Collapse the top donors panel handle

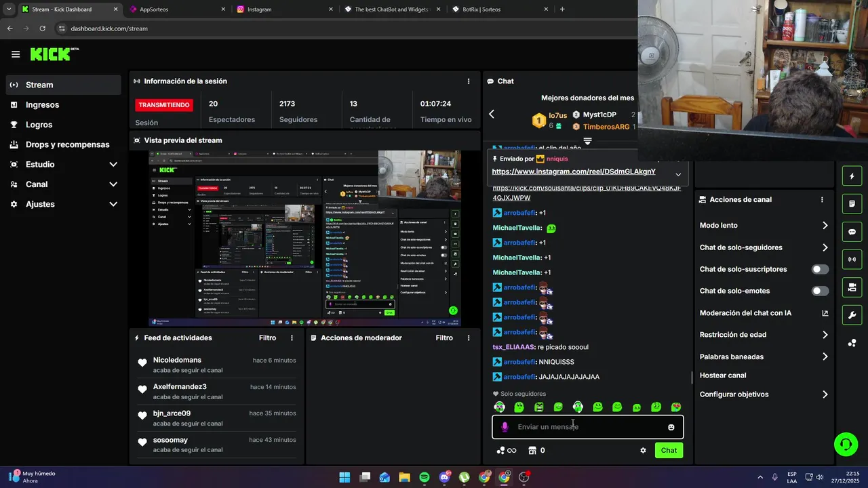[x=587, y=142]
